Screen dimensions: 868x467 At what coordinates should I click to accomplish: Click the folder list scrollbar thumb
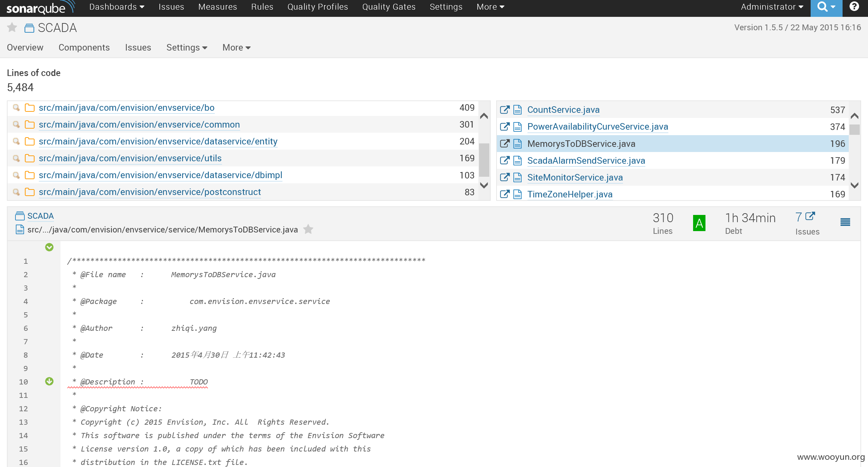coord(484,160)
